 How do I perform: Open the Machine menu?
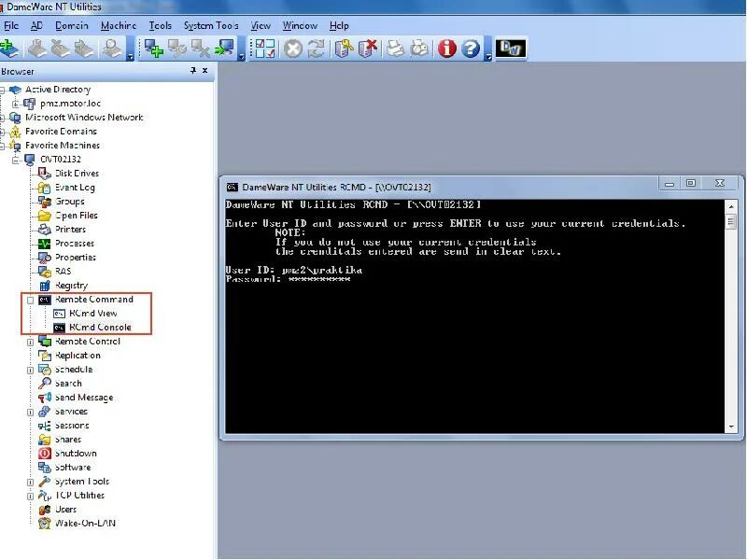coord(119,26)
